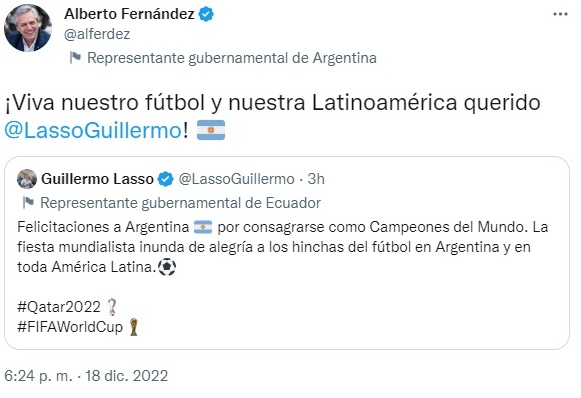
Task: Click the Representante gubernamental de Argentina label
Action: pyautogui.click(x=232, y=58)
